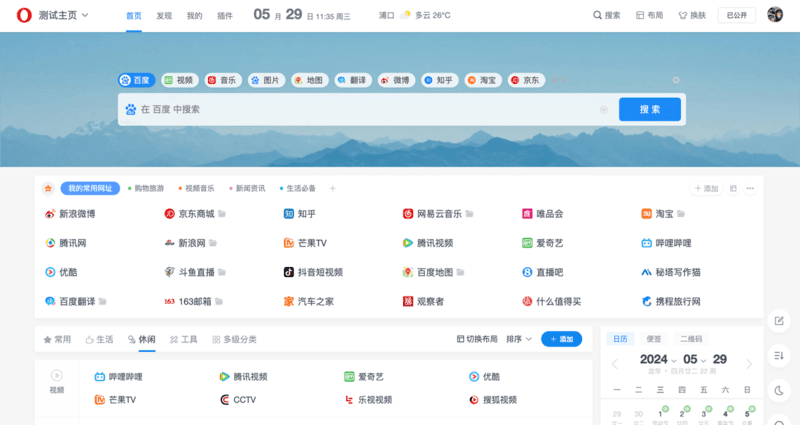Image resolution: width=800 pixels, height=425 pixels.
Task: Open 百度地图 bookmark folder icon
Action: point(460,272)
